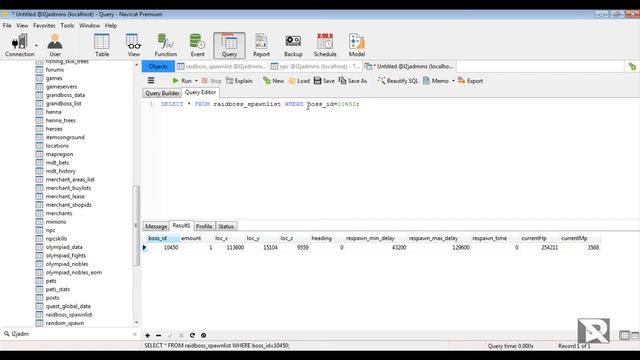Switch to grid view icon
Viewport: 640px width, 360px height.
[x=624, y=336]
